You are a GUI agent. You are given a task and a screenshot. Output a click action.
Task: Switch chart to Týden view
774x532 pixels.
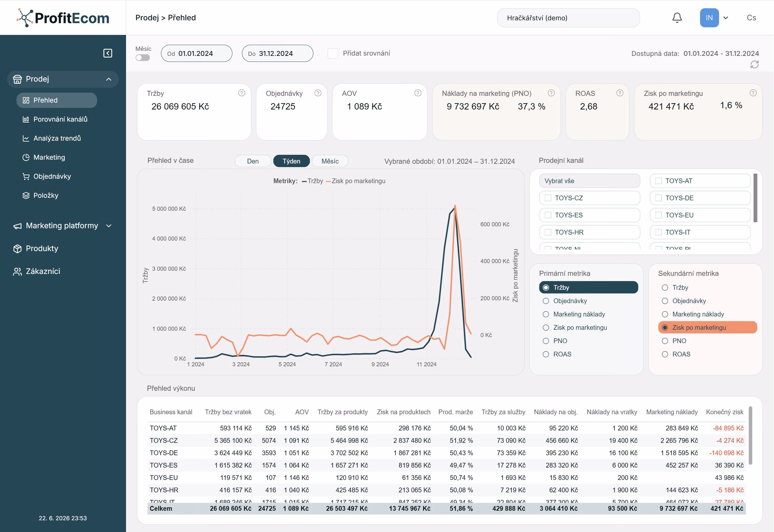click(291, 161)
